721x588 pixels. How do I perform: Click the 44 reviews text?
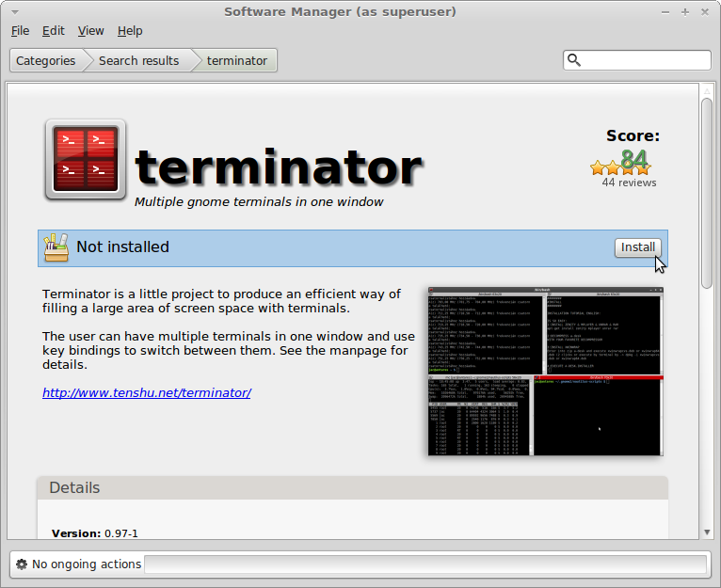[629, 183]
